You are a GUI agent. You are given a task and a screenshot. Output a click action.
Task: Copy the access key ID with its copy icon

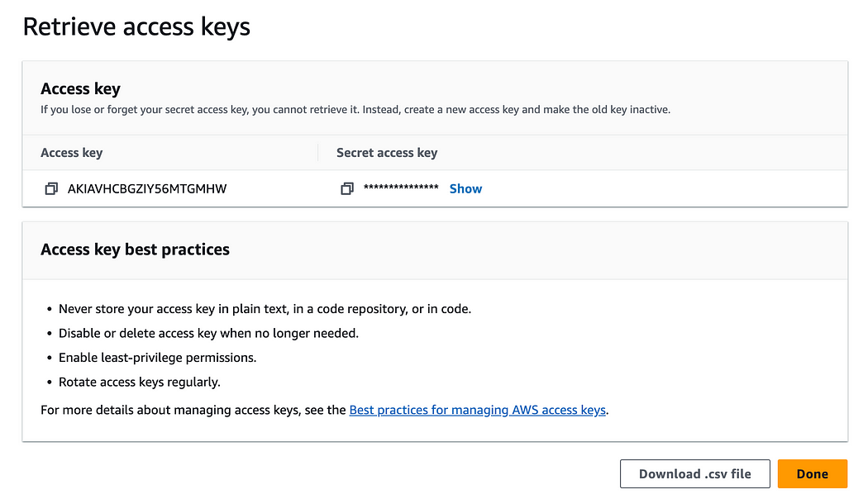tap(51, 188)
